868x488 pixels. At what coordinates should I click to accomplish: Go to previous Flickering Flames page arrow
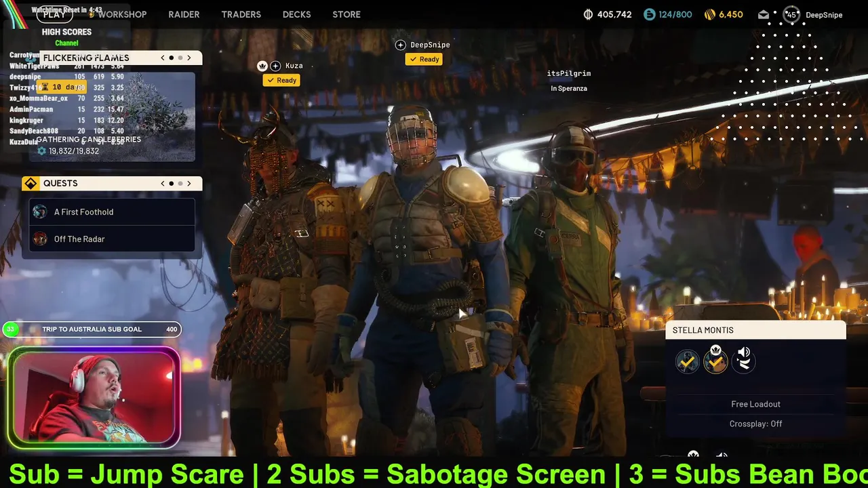click(163, 58)
